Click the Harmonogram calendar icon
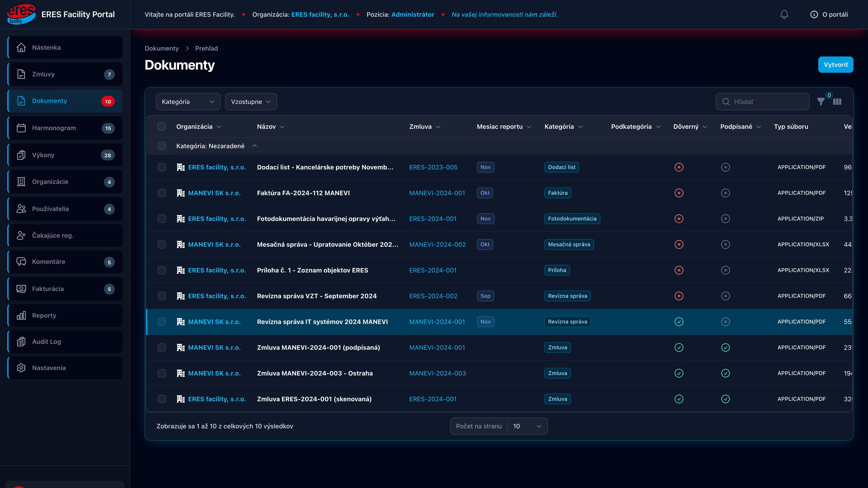Screen dimensions: 868x488 point(21,128)
